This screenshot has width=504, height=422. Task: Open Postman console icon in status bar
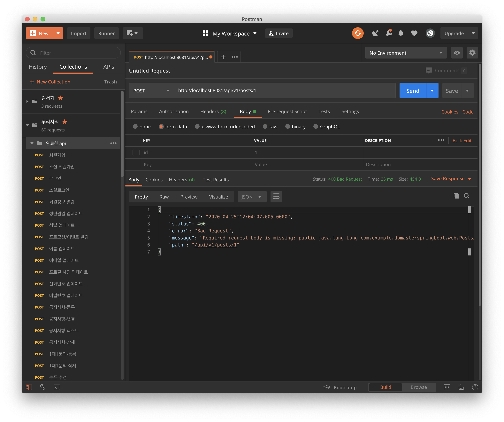[x=57, y=387]
